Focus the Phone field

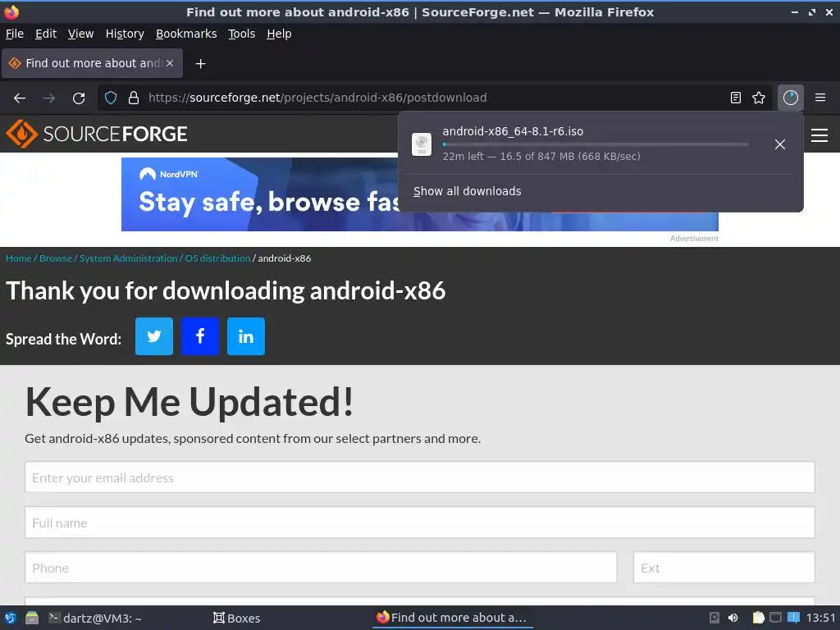pos(321,568)
